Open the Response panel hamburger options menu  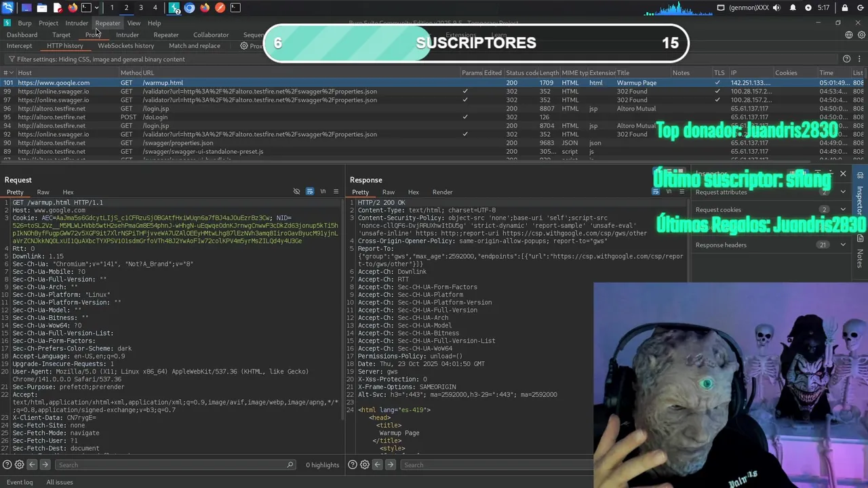tap(682, 192)
